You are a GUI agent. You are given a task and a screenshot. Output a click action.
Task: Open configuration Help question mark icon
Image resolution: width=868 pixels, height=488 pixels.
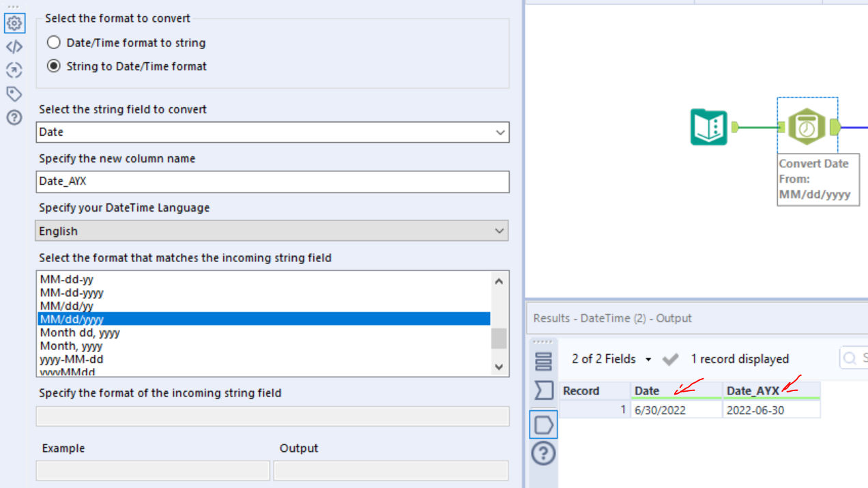(14, 117)
